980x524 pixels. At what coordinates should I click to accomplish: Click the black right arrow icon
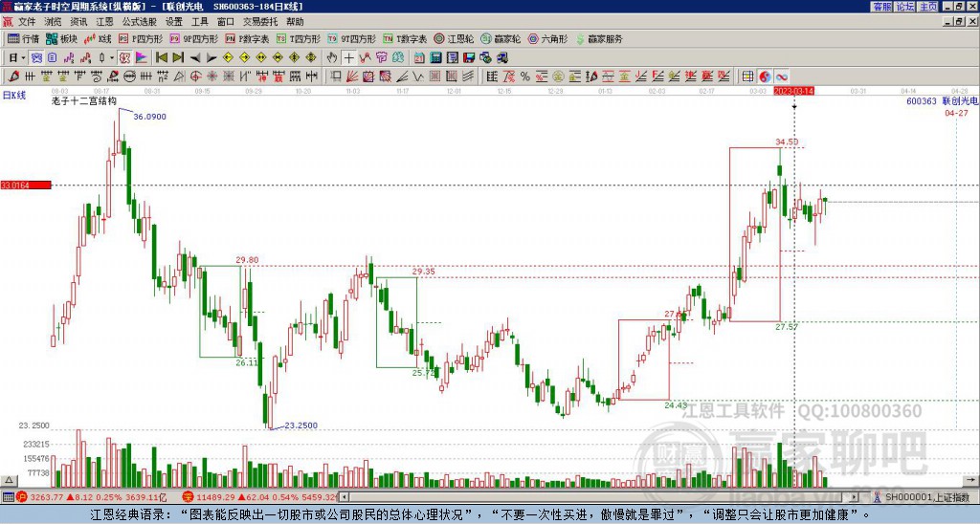[x=212, y=57]
